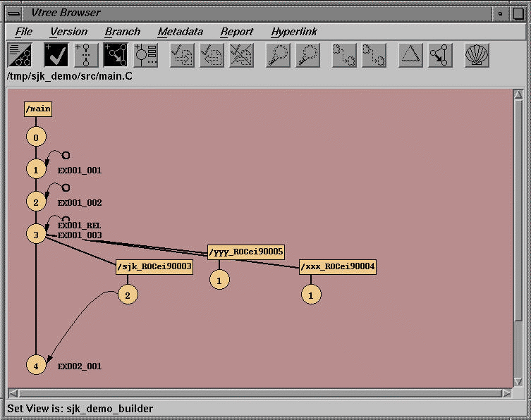This screenshot has width=531, height=420.
Task: Select the /yyy_ROCei90005 branch box
Action: (x=245, y=252)
